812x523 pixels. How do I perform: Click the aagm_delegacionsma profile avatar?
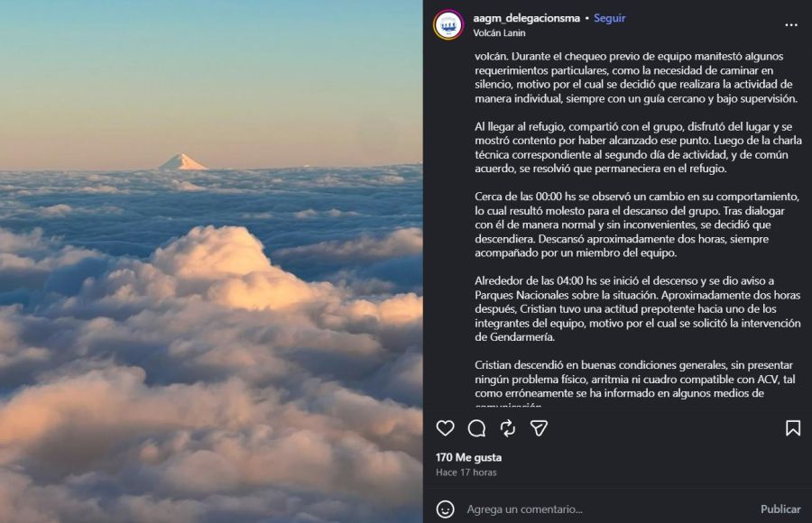pos(448,24)
